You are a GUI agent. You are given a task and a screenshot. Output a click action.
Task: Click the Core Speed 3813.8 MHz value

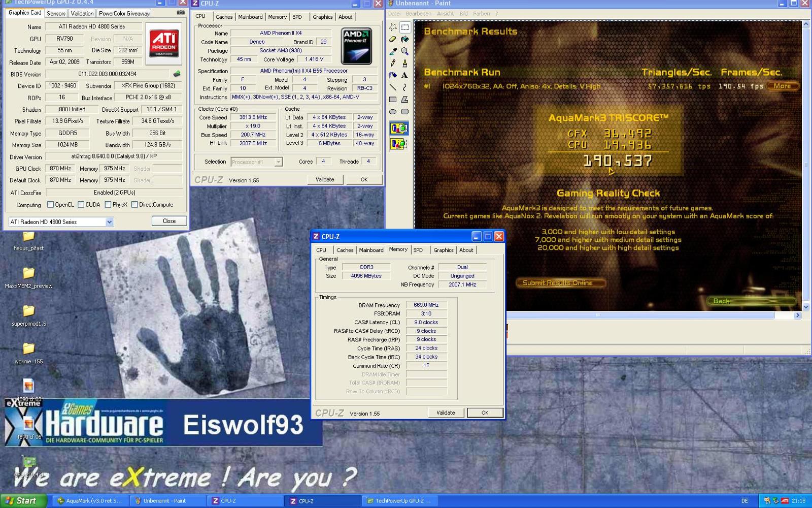(x=253, y=117)
